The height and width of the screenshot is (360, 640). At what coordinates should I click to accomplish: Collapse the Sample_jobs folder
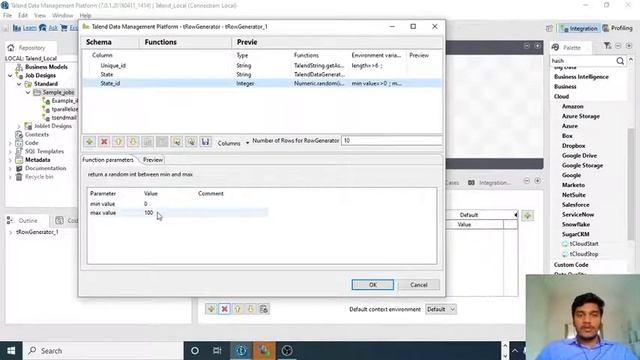tap(28, 93)
